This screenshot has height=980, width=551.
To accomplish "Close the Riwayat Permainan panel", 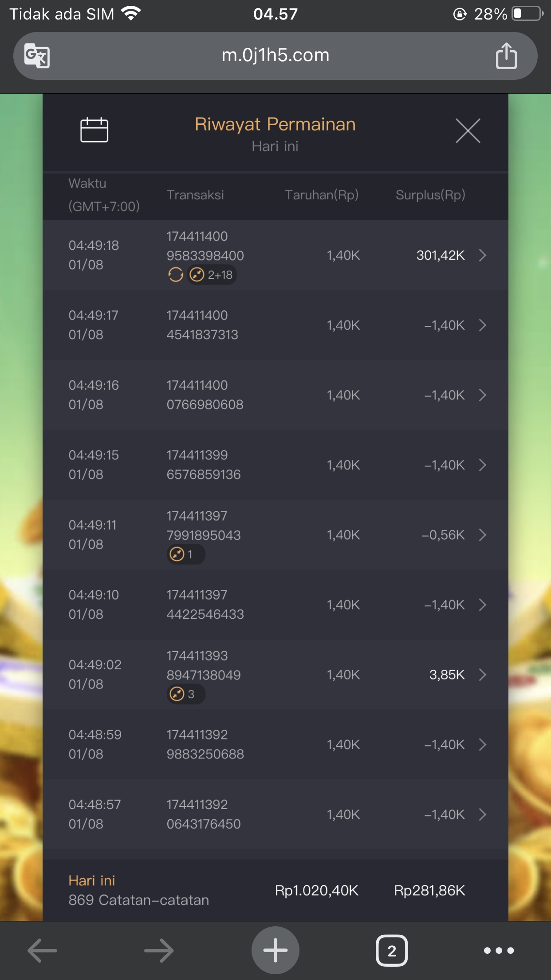I will [x=468, y=131].
